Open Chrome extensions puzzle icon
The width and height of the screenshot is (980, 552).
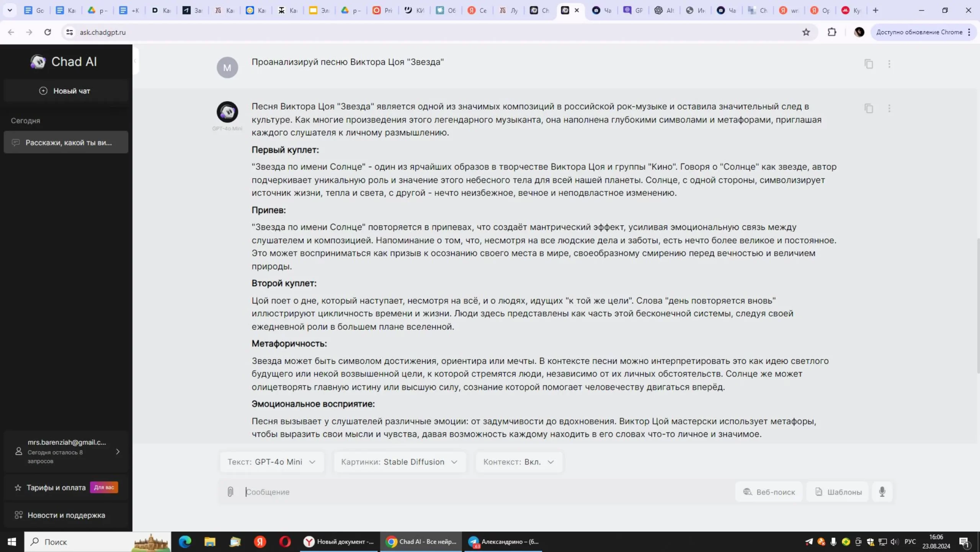(x=831, y=32)
